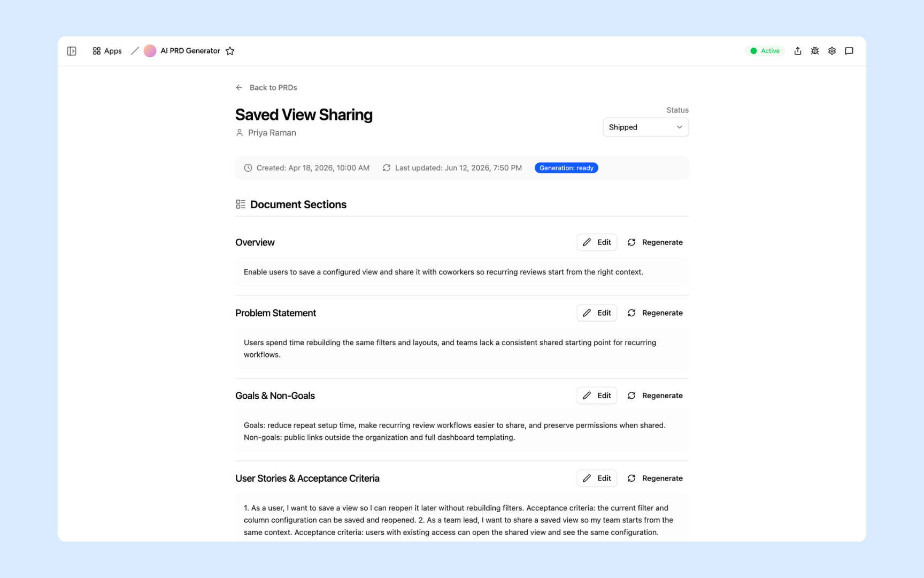Image resolution: width=924 pixels, height=578 pixels.
Task: Open settings gear icon
Action: (x=831, y=51)
